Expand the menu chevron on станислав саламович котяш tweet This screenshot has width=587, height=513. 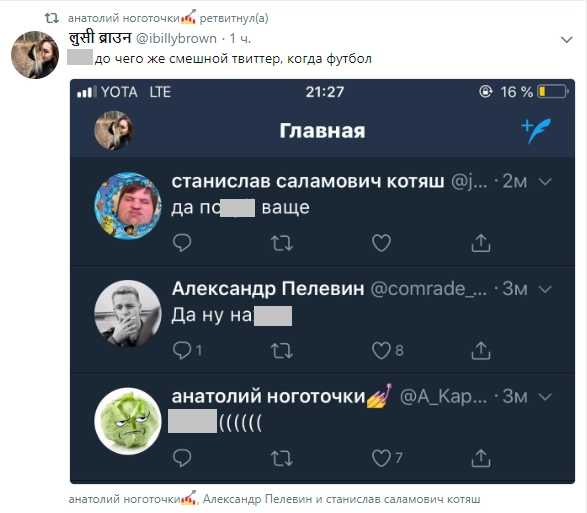tap(545, 182)
